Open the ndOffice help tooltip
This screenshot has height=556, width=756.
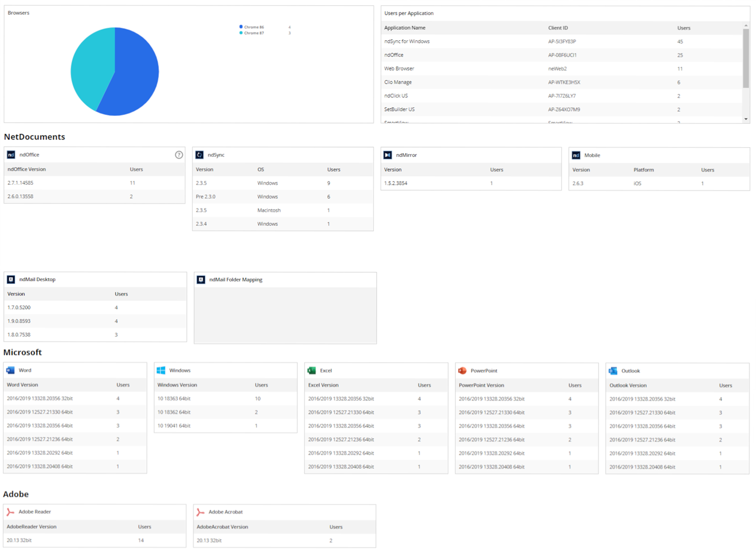[x=179, y=155]
